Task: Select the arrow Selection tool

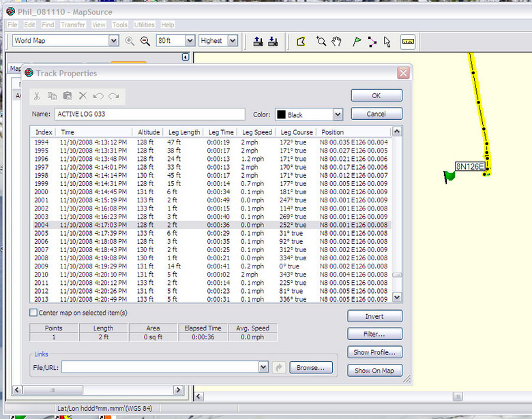Action: pyautogui.click(x=387, y=42)
